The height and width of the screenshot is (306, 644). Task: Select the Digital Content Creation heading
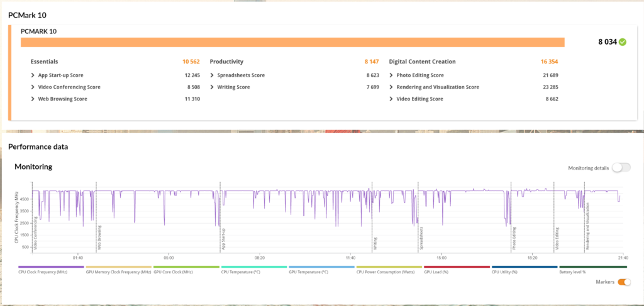coord(422,62)
